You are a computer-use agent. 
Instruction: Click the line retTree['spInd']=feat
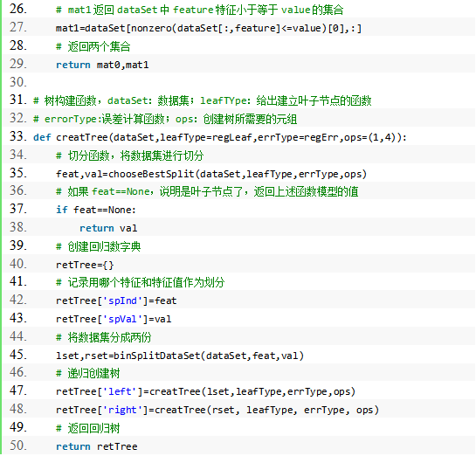116,301
